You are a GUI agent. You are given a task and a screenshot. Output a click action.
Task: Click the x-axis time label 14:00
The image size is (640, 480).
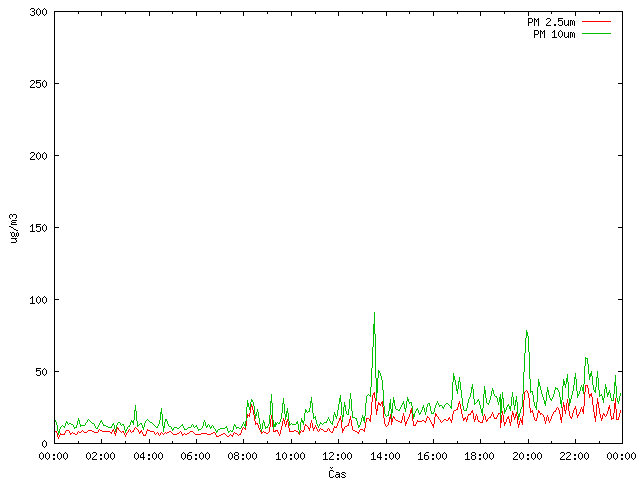coord(385,456)
